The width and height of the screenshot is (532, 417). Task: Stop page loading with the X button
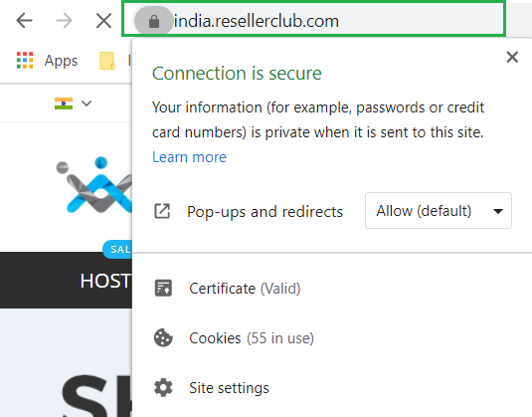pyautogui.click(x=103, y=21)
